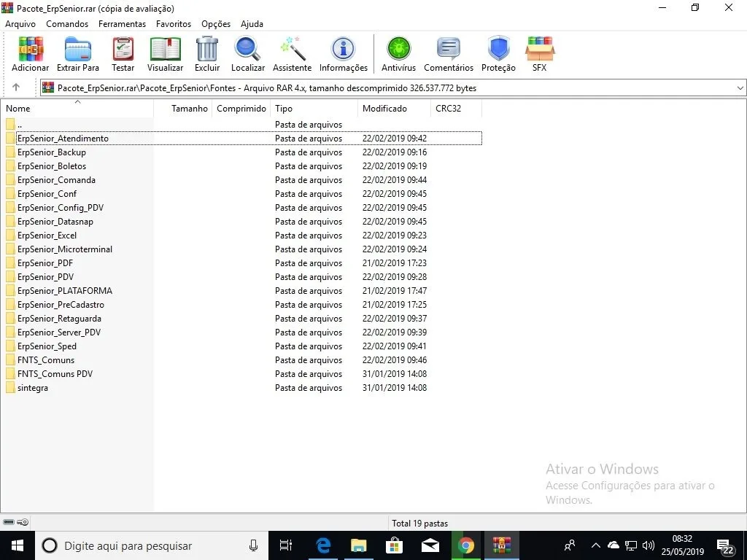
Task: Sort by the Modificado column header
Action: pos(394,108)
